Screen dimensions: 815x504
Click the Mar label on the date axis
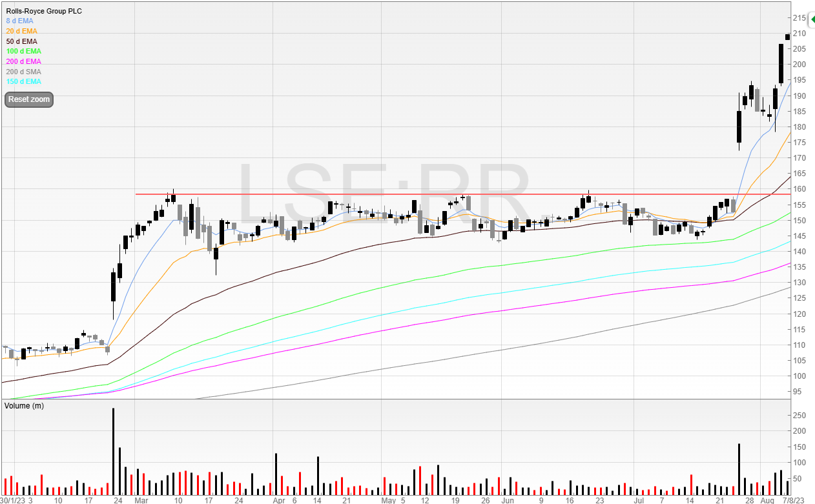pyautogui.click(x=141, y=500)
